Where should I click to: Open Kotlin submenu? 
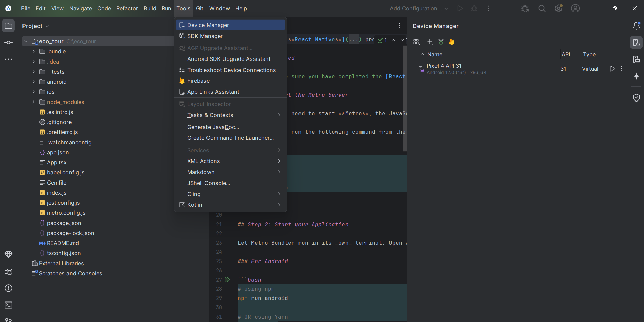tap(230, 205)
